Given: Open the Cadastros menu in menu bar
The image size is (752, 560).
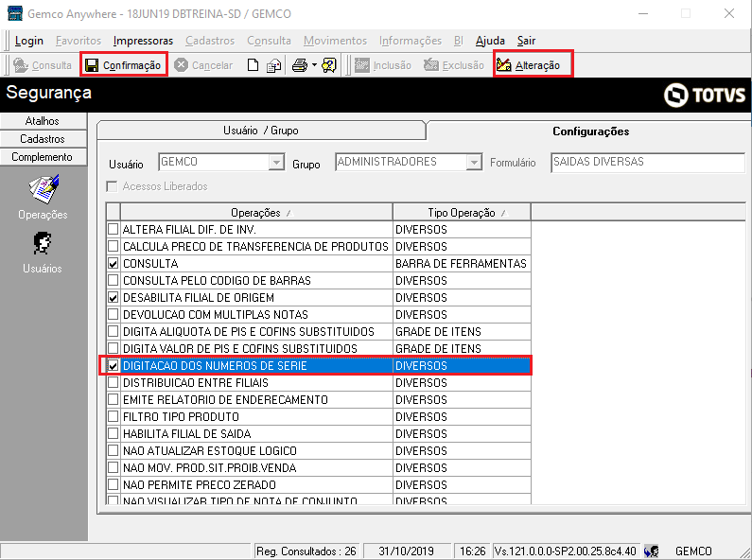Looking at the screenshot, I should pyautogui.click(x=210, y=41).
